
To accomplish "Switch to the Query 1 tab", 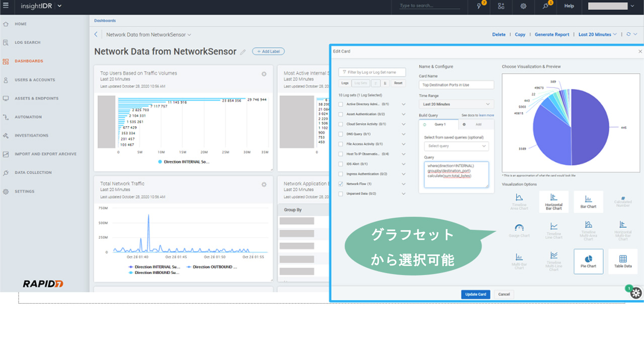I will coord(439,124).
